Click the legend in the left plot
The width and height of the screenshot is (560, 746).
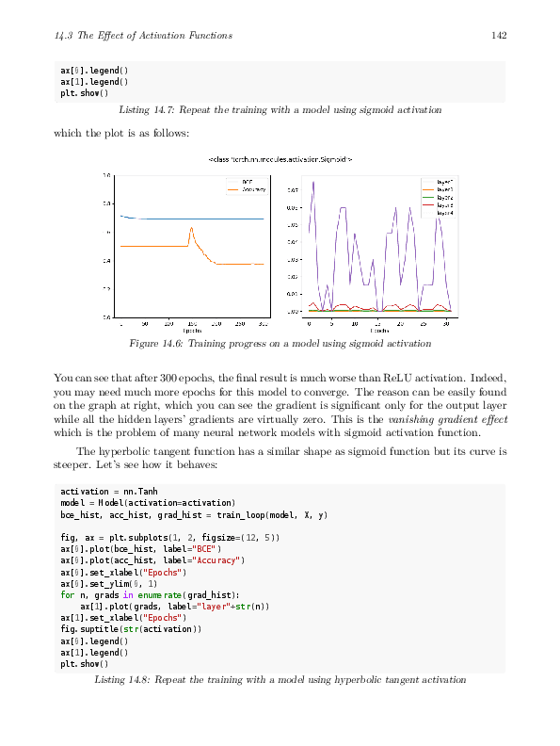click(247, 186)
